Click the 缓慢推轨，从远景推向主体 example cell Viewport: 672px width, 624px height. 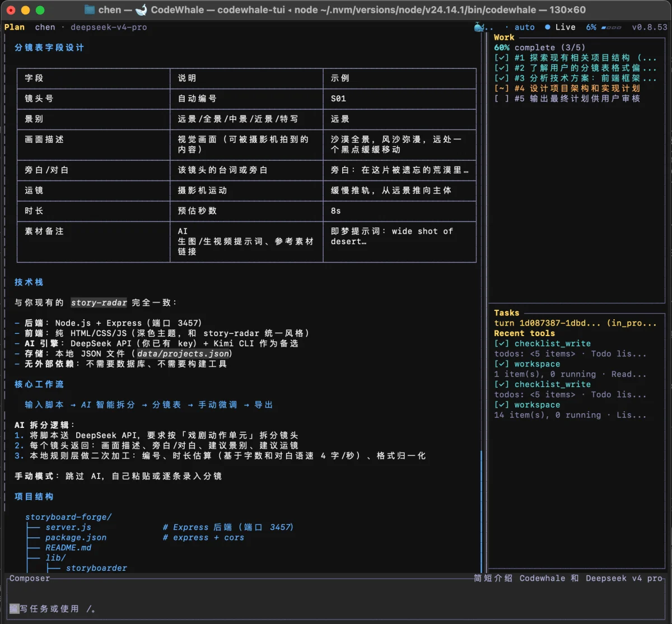(391, 190)
